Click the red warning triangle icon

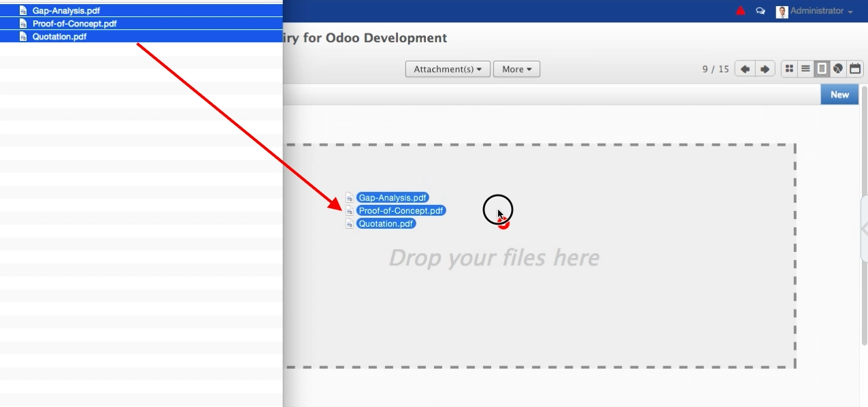pyautogui.click(x=741, y=11)
